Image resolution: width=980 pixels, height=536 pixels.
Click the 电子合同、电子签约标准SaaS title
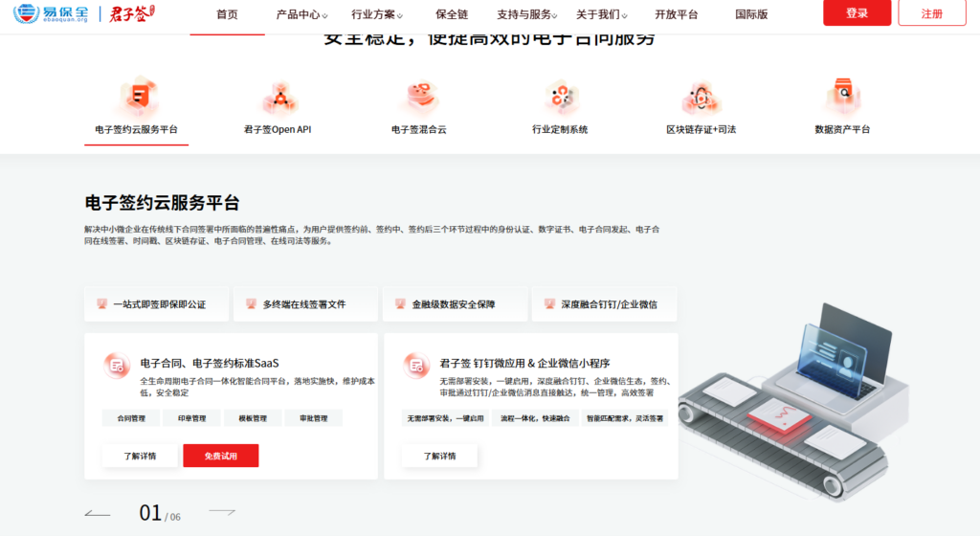coord(210,363)
